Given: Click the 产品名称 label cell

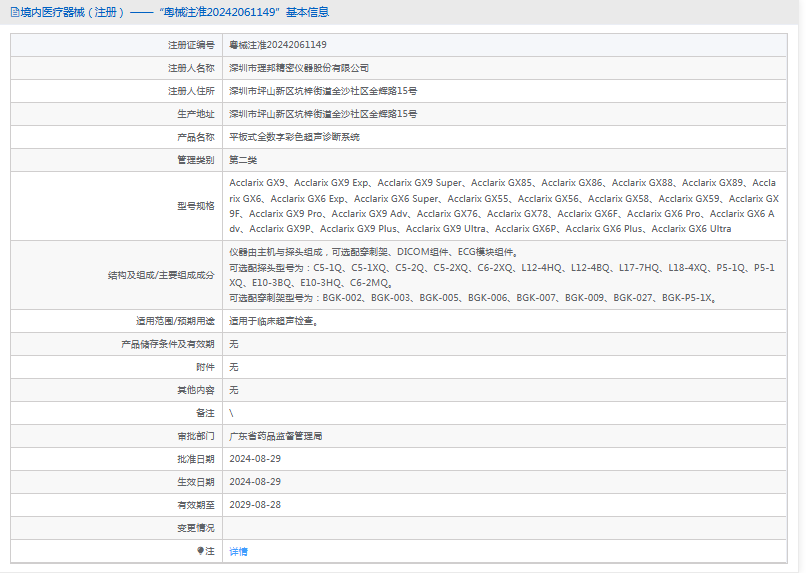Looking at the screenshot, I should coord(117,137).
